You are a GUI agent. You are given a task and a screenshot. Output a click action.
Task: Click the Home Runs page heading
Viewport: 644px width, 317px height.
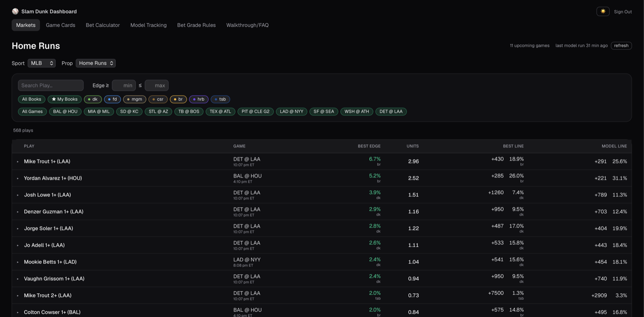pos(36,46)
